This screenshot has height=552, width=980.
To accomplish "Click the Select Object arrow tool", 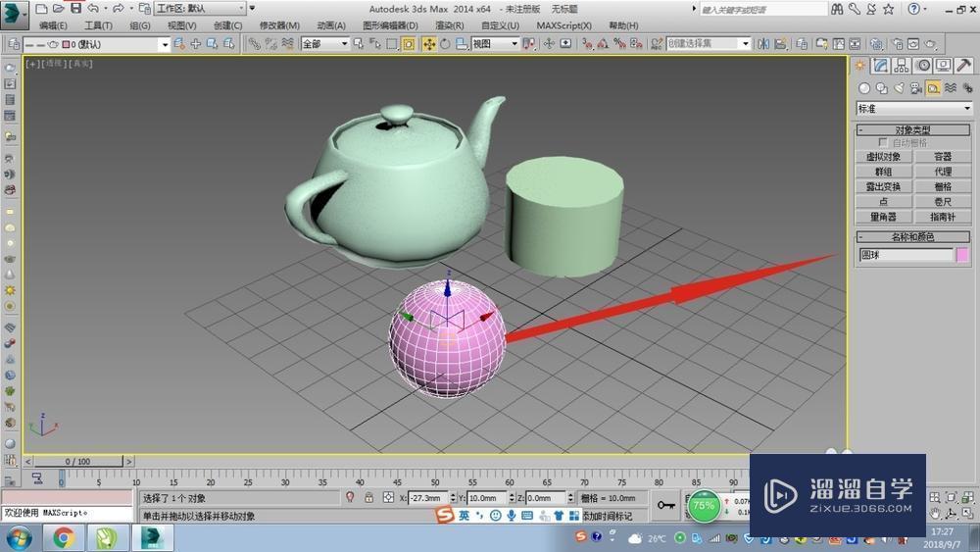I will click(358, 44).
